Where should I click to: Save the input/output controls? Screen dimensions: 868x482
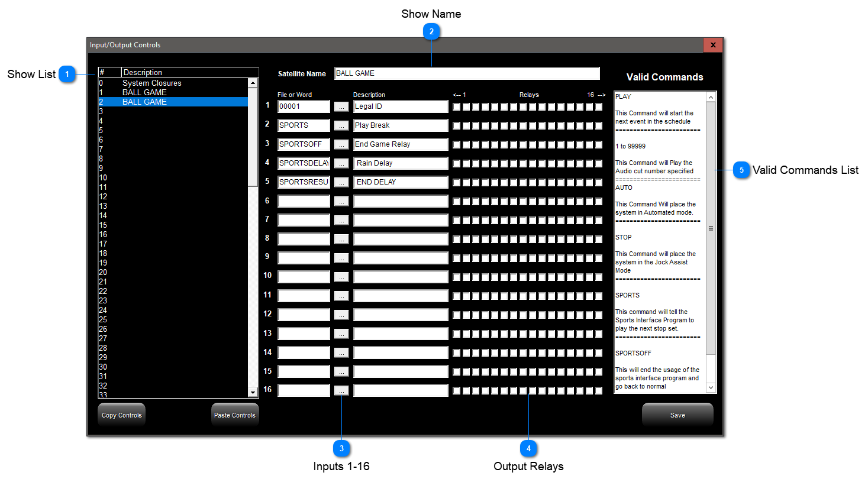pos(677,415)
